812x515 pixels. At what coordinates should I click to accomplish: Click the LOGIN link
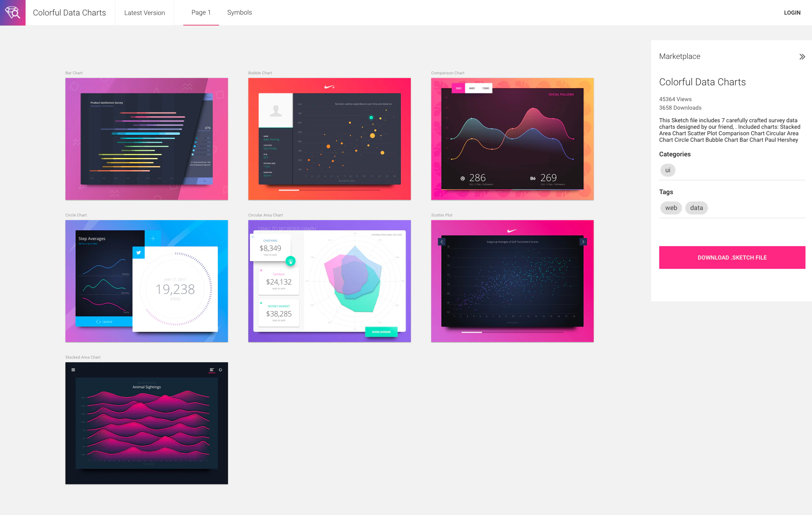point(792,13)
